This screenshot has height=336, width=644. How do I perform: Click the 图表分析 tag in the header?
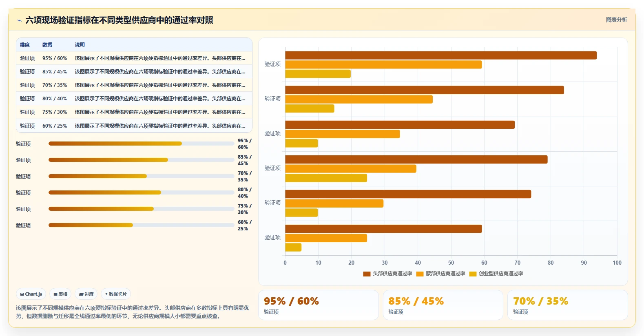coord(616,20)
